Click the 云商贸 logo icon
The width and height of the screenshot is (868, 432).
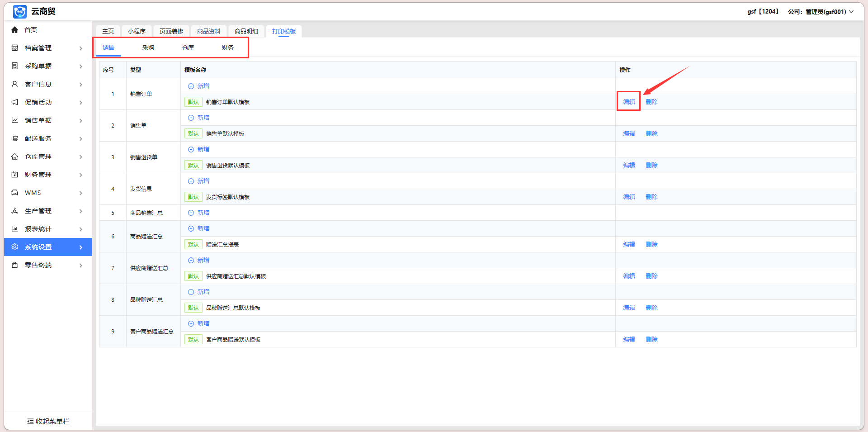pos(19,11)
